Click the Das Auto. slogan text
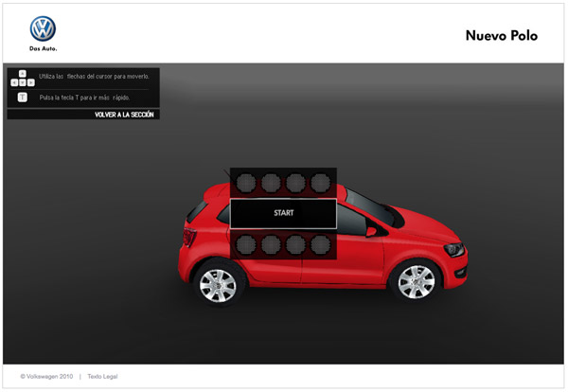Screen dimensions: 568x392 pos(44,48)
